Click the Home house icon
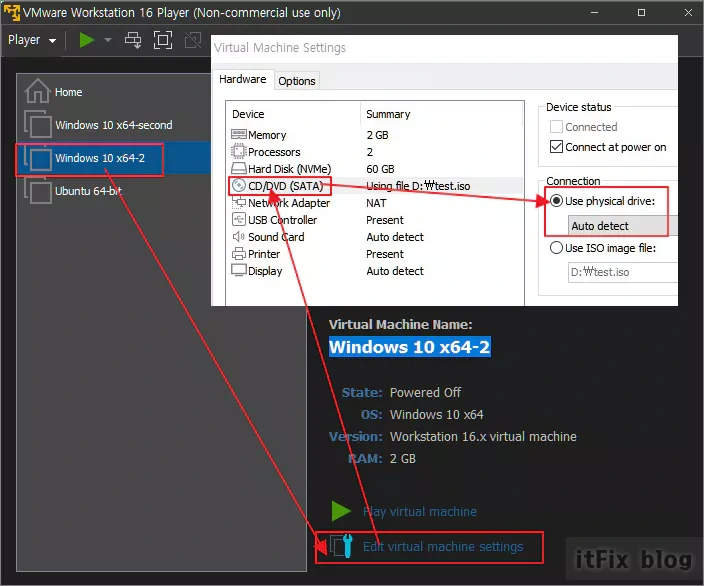This screenshot has height=586, width=704. tap(37, 91)
